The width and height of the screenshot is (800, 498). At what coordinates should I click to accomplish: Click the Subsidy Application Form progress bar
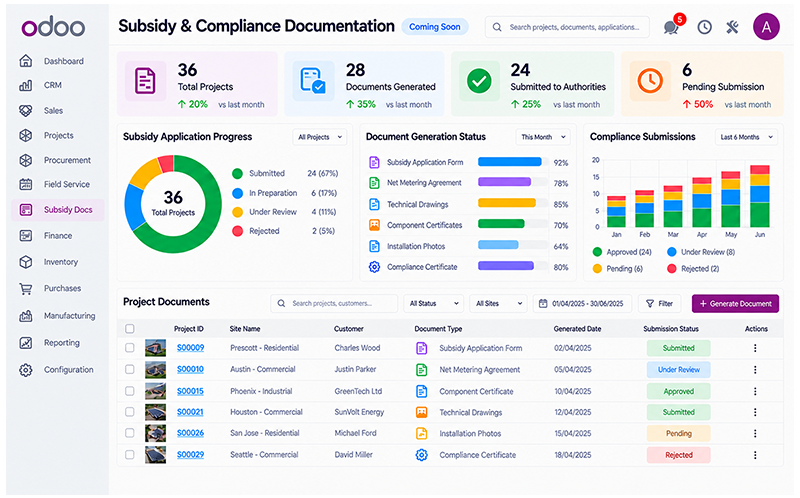tap(513, 162)
